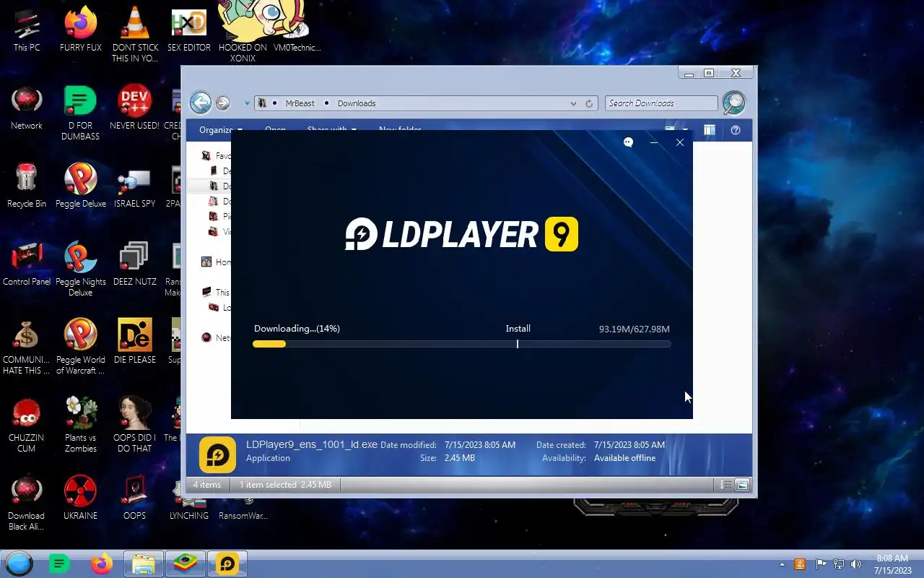Open the DEEZ NUTZ desktop icon
This screenshot has width=924, height=578.
click(x=135, y=264)
